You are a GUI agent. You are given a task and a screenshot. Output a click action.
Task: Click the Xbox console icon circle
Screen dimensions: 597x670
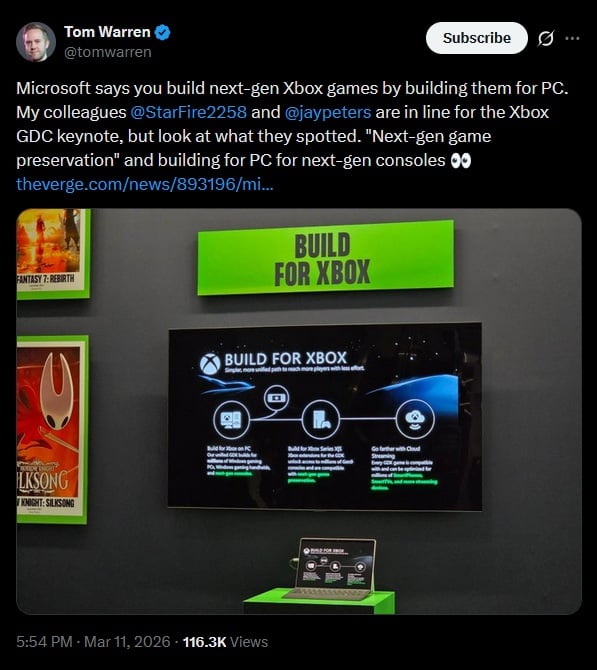pyautogui.click(x=321, y=420)
